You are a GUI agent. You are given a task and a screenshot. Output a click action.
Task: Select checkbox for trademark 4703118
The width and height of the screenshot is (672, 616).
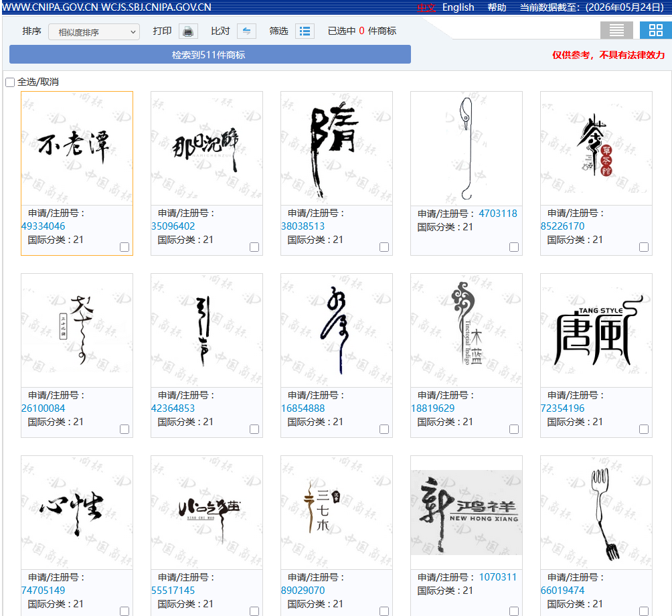click(x=514, y=247)
